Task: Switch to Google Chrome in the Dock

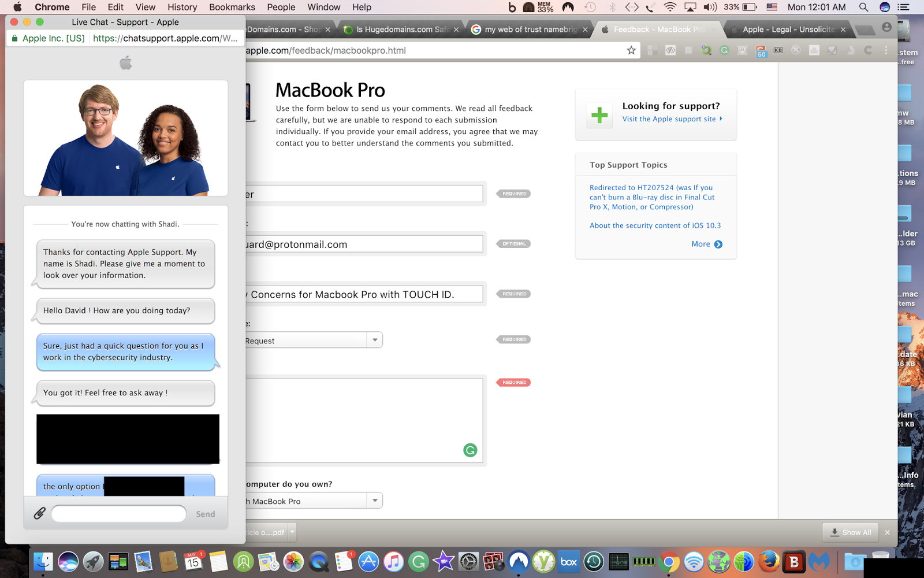Action: 669,561
